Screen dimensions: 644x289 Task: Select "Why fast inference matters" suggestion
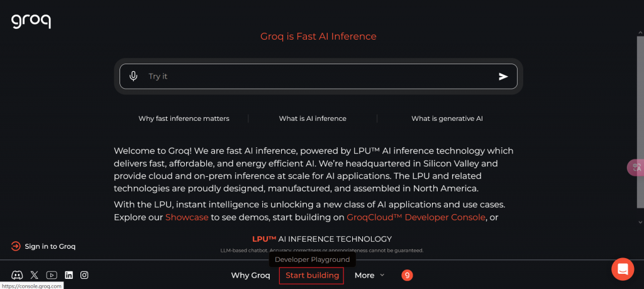click(184, 118)
